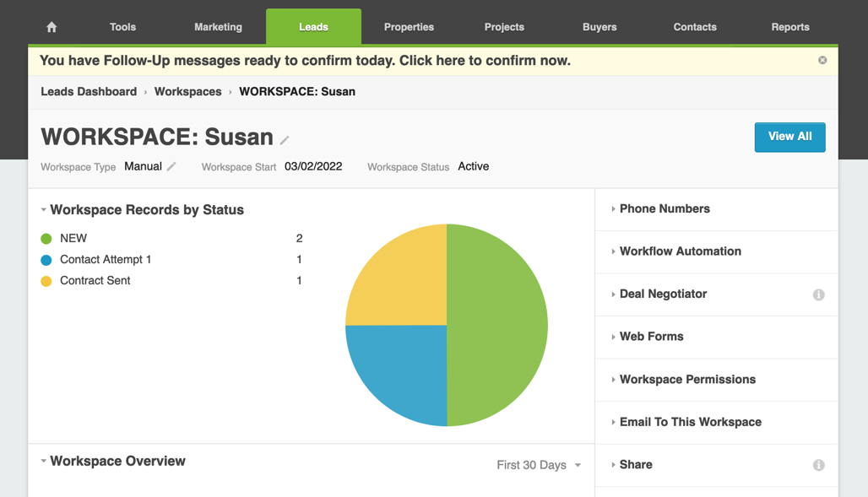This screenshot has width=868, height=497.
Task: Open the First 30 Days dropdown
Action: [539, 465]
